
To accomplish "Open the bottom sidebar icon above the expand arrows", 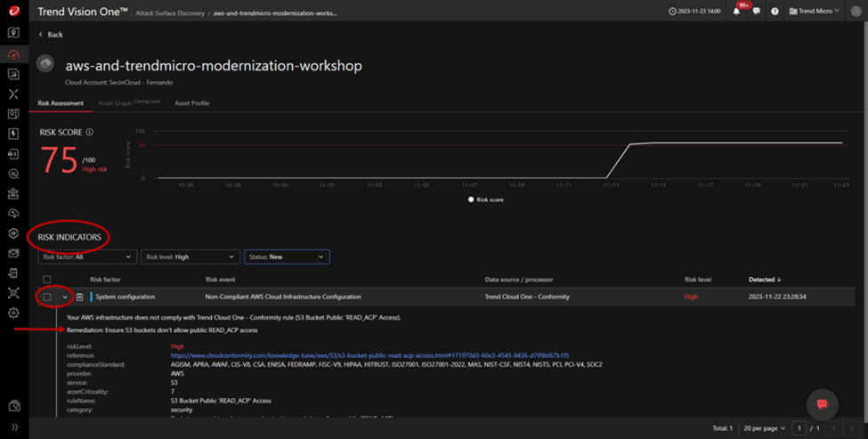I will (14, 406).
